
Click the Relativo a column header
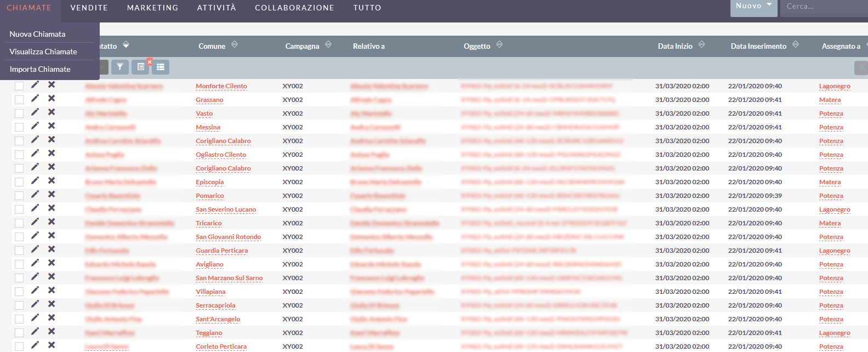pyautogui.click(x=369, y=46)
